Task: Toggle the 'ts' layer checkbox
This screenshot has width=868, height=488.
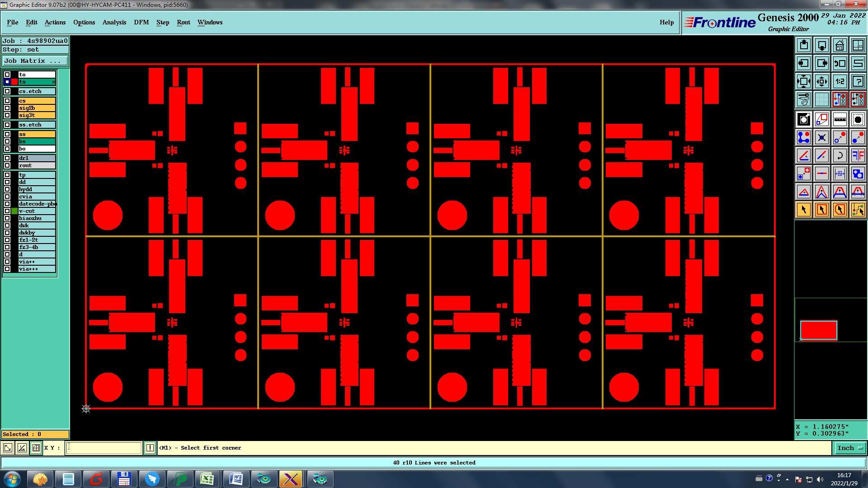Action: (7, 82)
